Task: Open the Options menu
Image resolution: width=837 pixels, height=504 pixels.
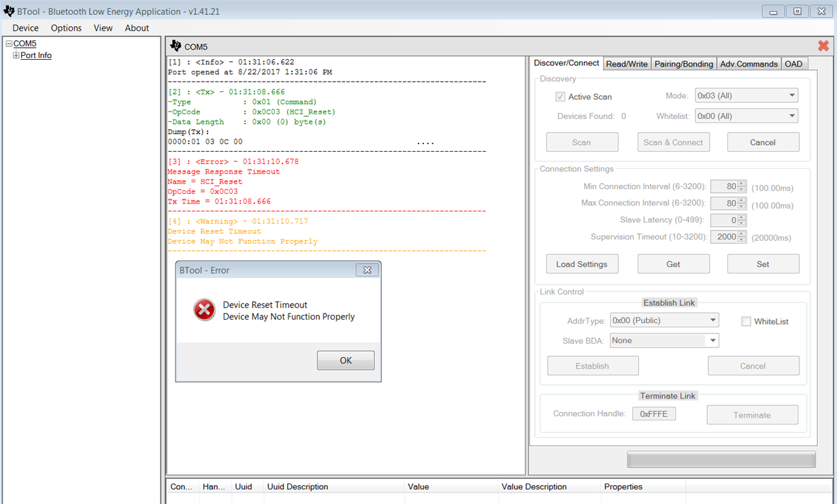Action: tap(66, 28)
